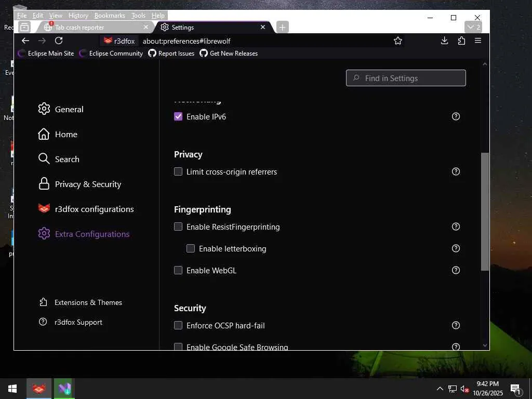The width and height of the screenshot is (532, 399).
Task: Check Enable ResistFingerprinting
Action: tap(178, 227)
